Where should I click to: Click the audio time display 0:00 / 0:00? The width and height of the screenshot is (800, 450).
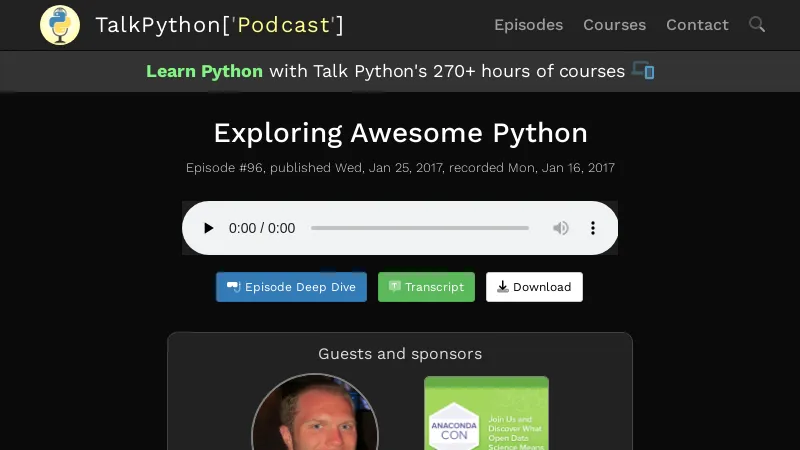click(x=262, y=228)
